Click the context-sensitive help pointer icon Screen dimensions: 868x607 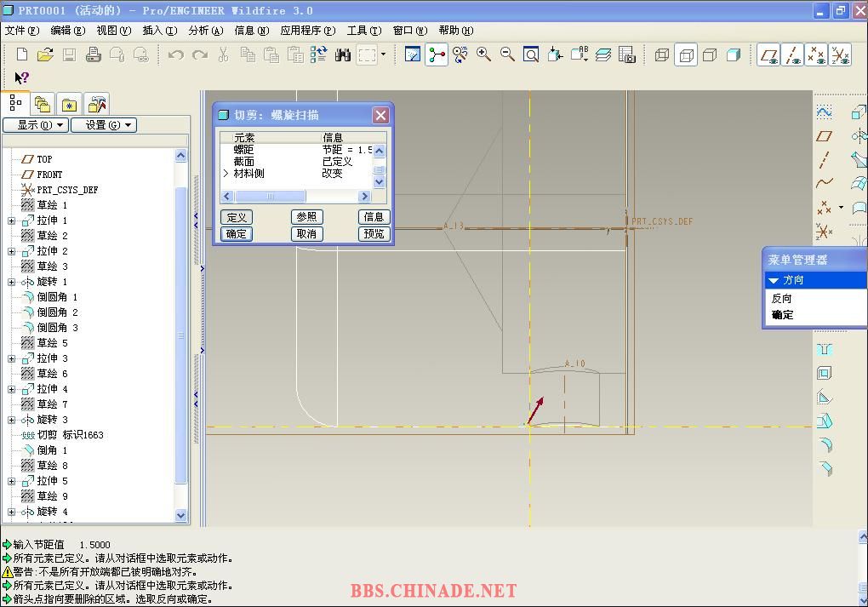(21, 78)
